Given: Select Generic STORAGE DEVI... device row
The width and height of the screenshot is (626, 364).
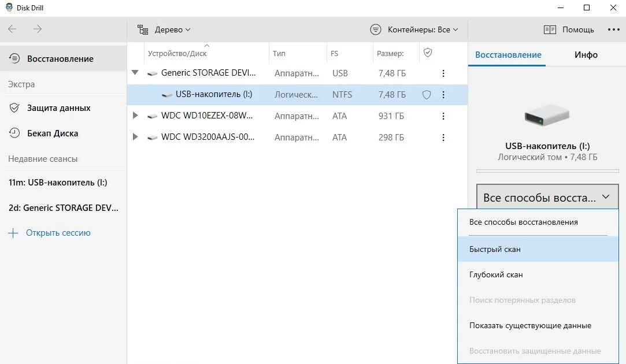Looking at the screenshot, I should pos(297,73).
